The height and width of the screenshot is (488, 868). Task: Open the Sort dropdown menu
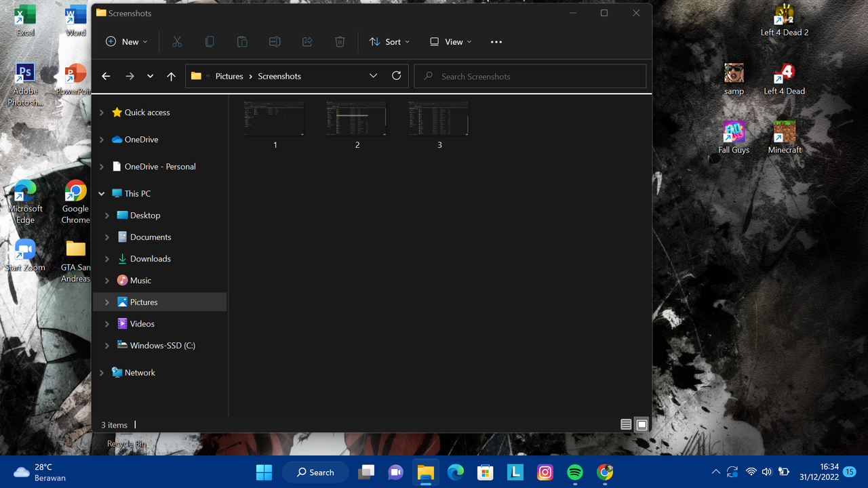[389, 42]
